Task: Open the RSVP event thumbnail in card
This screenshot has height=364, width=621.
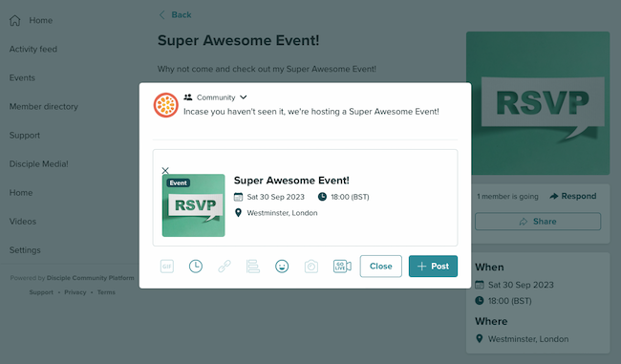Action: 193,205
